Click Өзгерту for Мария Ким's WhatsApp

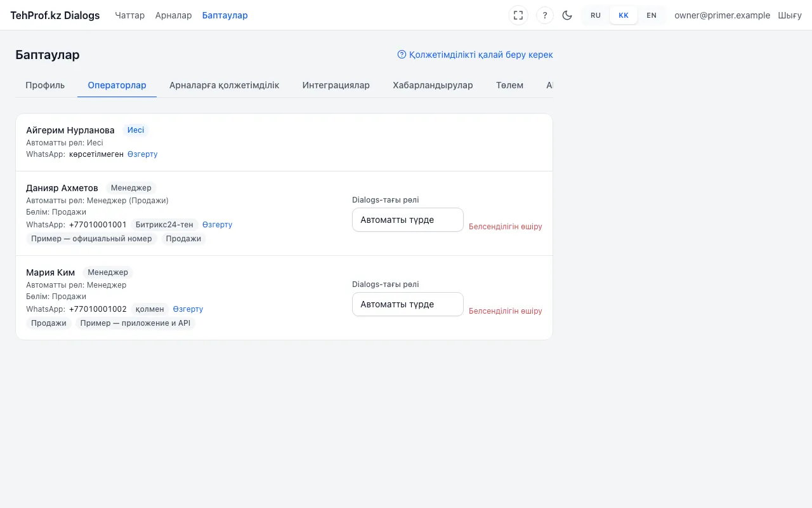tap(188, 309)
